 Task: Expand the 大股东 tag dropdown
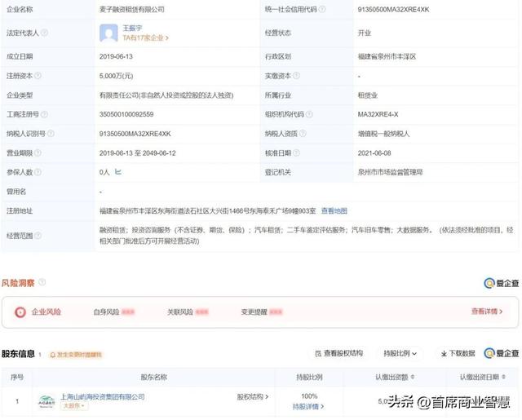coord(74,405)
